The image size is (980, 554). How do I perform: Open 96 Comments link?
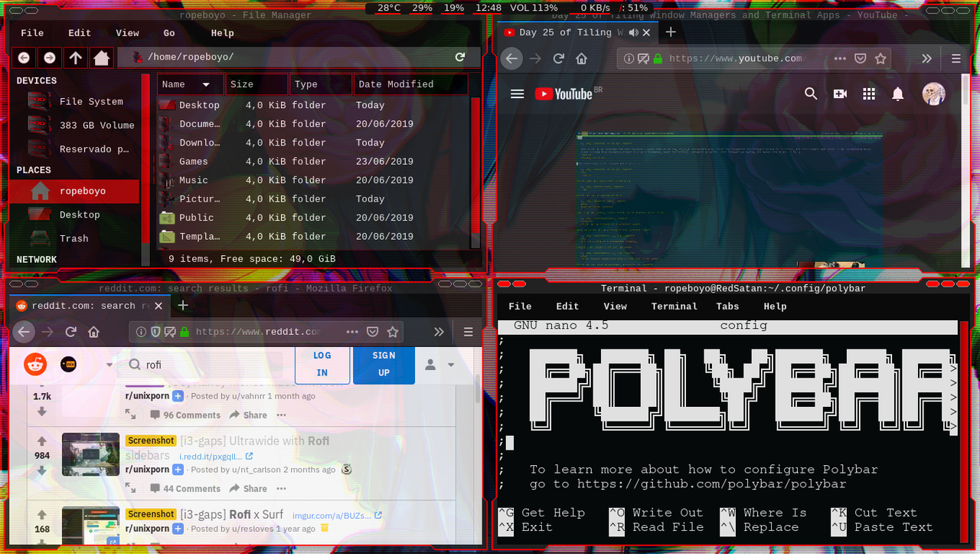point(185,415)
